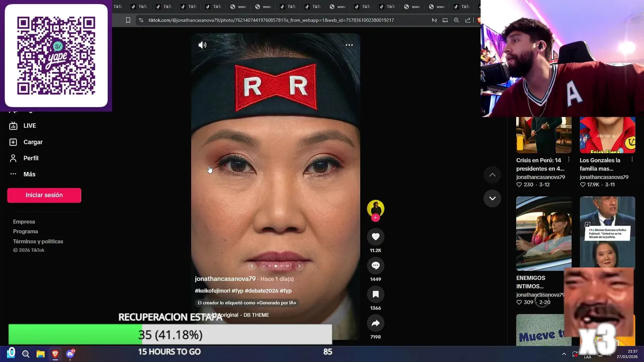Click the cast/screen icon in address bar
644x362 pixels.
[445, 20]
